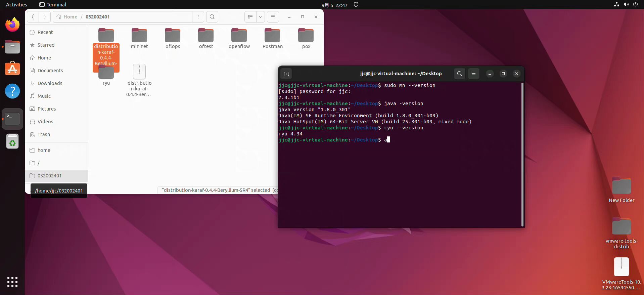Select VMwareTools archive on desktop
This screenshot has width=644, height=295.
point(622,274)
